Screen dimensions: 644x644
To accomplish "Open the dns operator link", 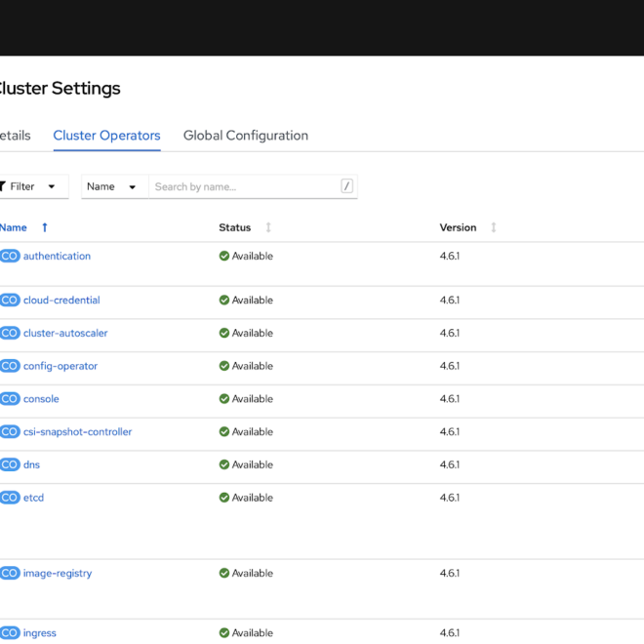I will [x=31, y=464].
